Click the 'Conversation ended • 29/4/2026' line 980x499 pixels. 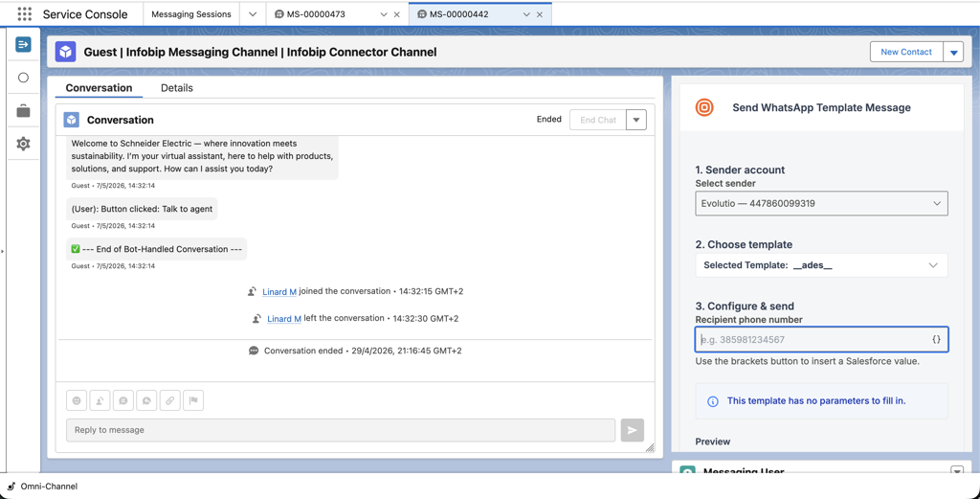pyautogui.click(x=363, y=351)
